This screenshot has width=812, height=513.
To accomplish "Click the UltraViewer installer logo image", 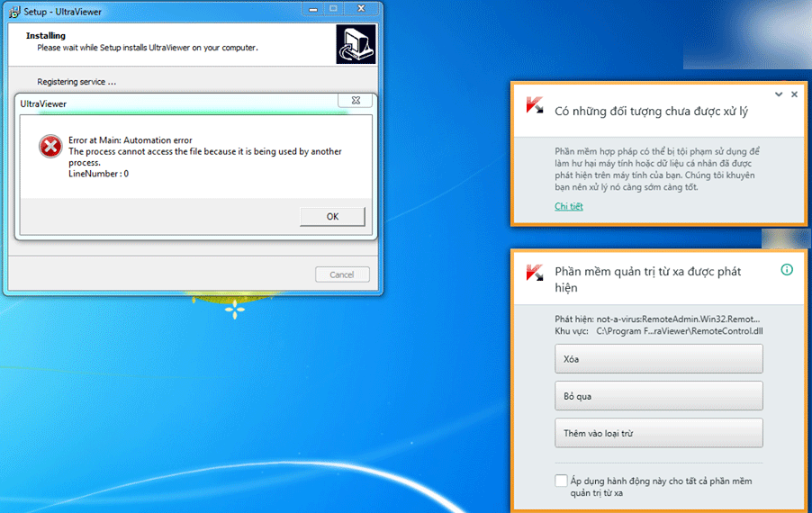I will pos(356,44).
